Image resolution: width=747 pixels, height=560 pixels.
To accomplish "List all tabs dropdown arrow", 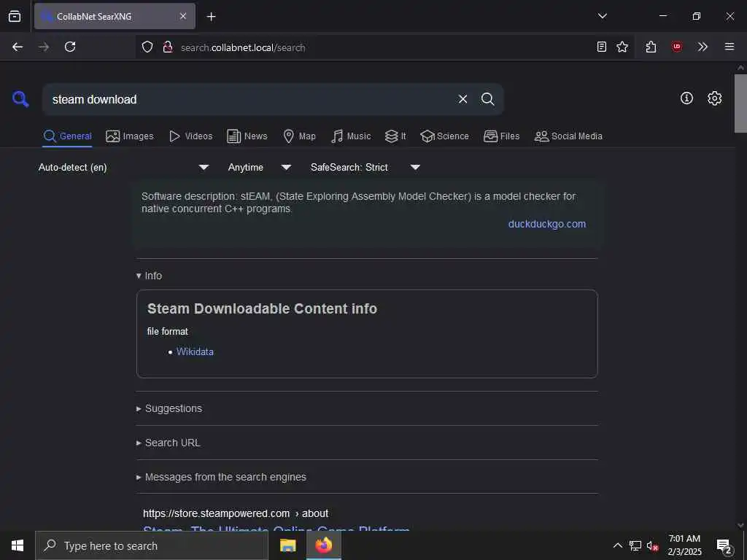I will (x=602, y=16).
